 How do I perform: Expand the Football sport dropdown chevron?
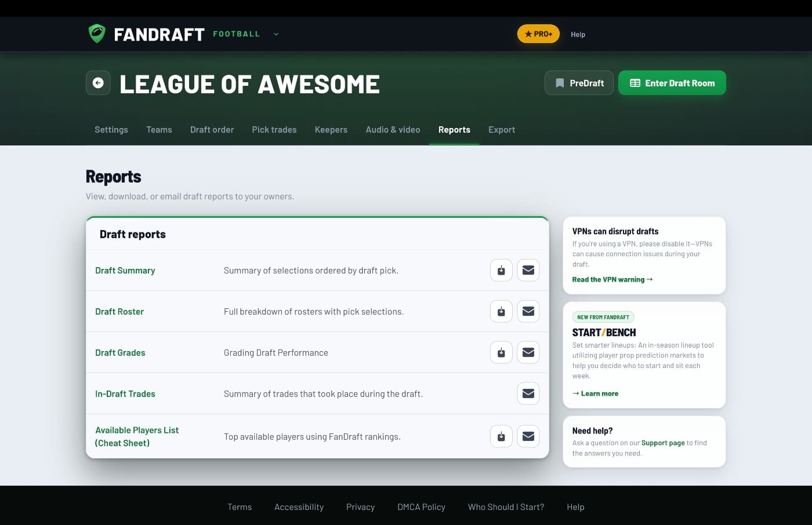tap(276, 34)
